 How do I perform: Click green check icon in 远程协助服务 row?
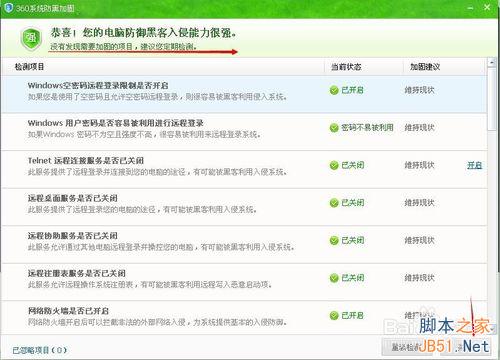(334, 241)
